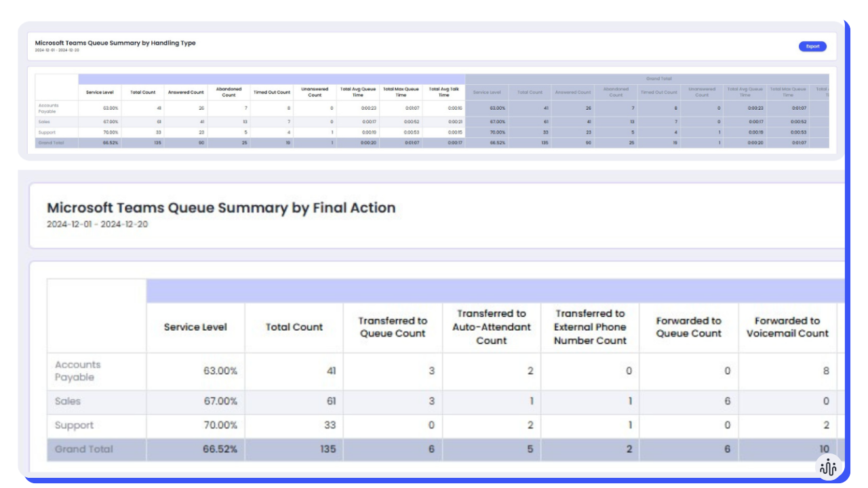
Task: Click 'Service Level' header in Final Action table
Action: 195,327
